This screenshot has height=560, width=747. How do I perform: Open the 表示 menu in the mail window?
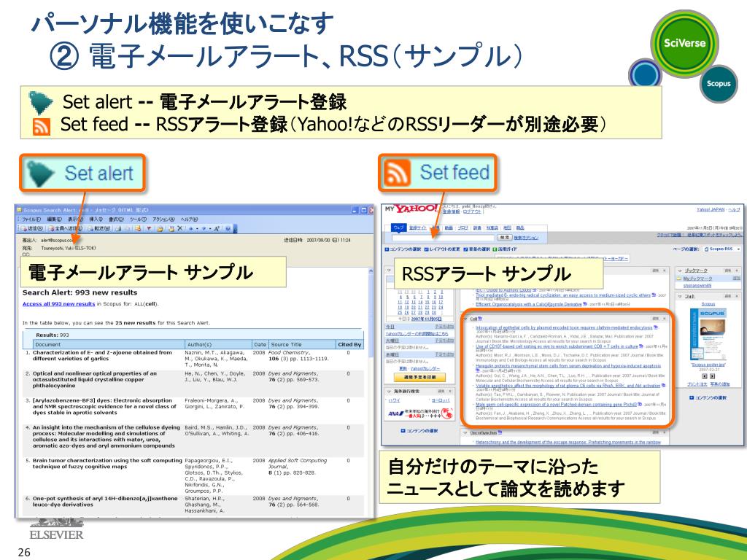74,219
